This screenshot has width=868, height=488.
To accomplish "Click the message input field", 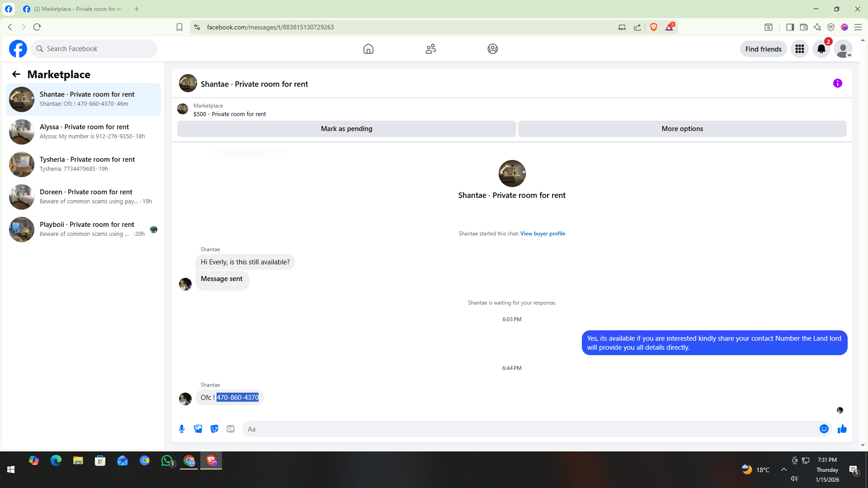I will (x=529, y=429).
